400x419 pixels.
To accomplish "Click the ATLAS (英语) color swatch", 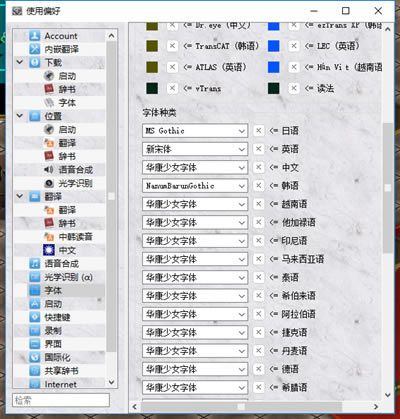I will point(152,67).
